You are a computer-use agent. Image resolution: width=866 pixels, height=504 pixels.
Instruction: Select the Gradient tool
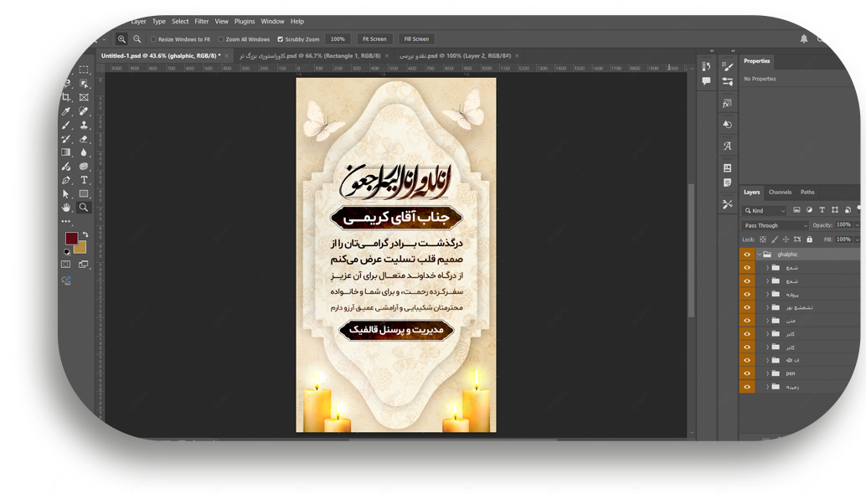[x=66, y=152]
